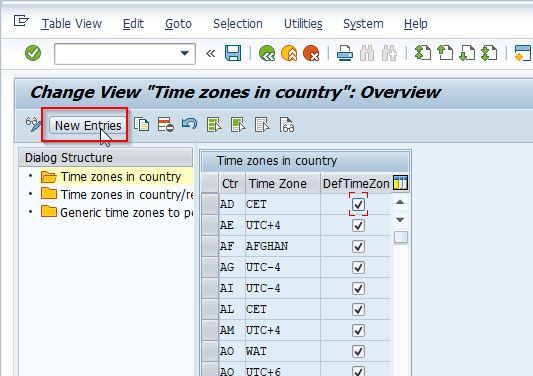The width and height of the screenshot is (533, 376).
Task: Click the UTC-4 cell in AG row
Action: (x=283, y=267)
